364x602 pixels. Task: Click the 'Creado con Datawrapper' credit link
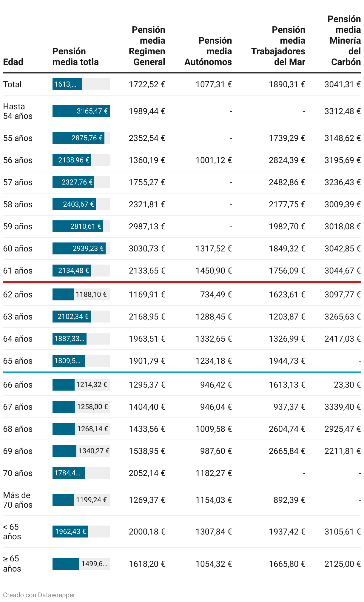point(39,595)
